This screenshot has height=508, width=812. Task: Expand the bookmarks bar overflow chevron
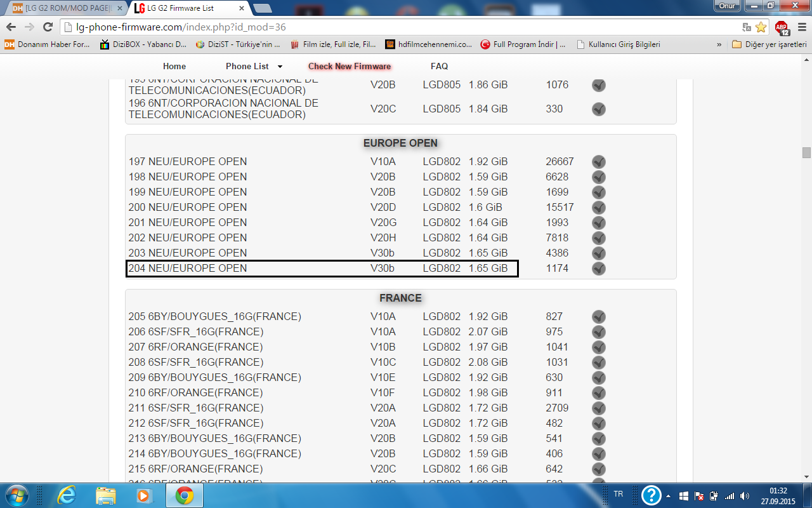pos(719,44)
